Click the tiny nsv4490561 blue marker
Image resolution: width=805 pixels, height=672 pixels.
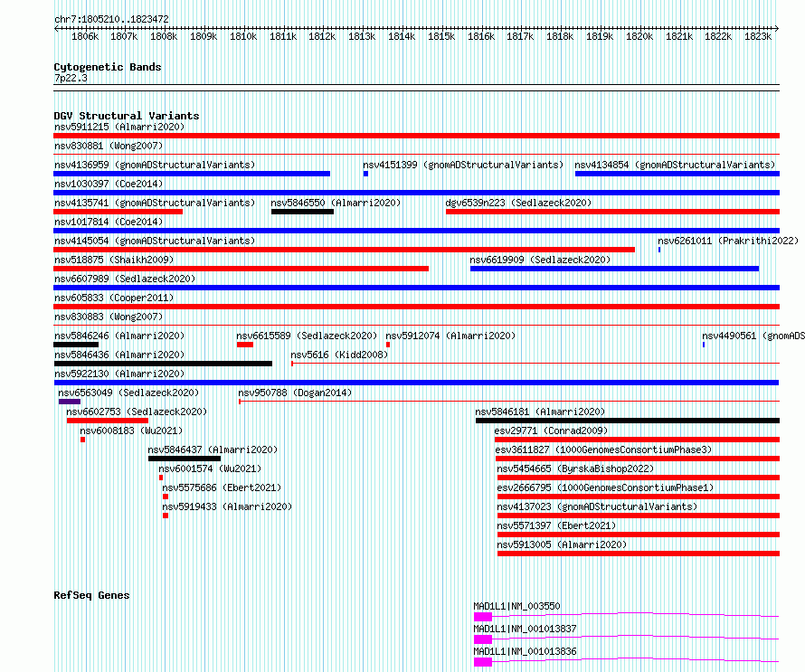pyautogui.click(x=704, y=345)
